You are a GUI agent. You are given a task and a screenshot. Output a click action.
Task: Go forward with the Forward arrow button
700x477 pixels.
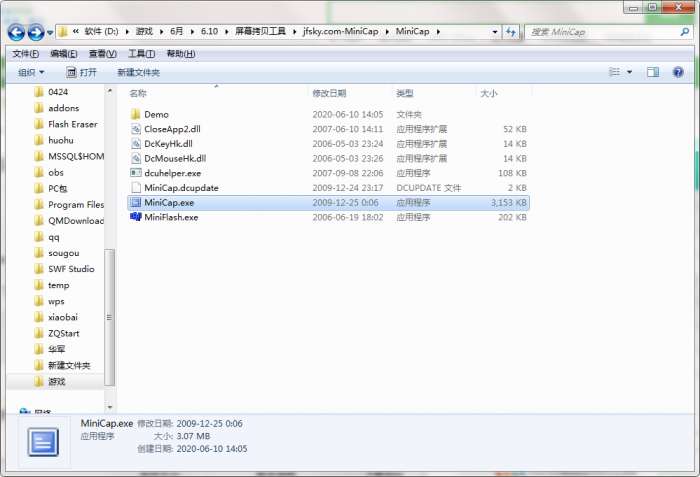[36, 32]
